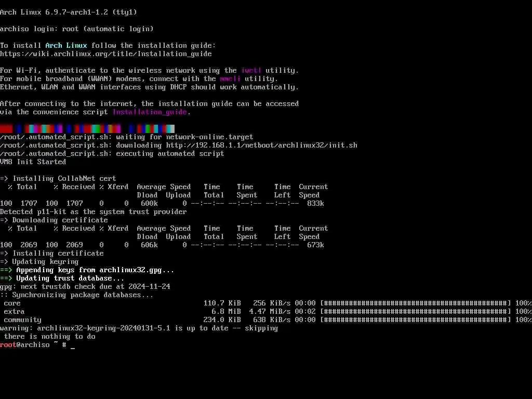Click the 'community' database progress bar

[416, 320]
